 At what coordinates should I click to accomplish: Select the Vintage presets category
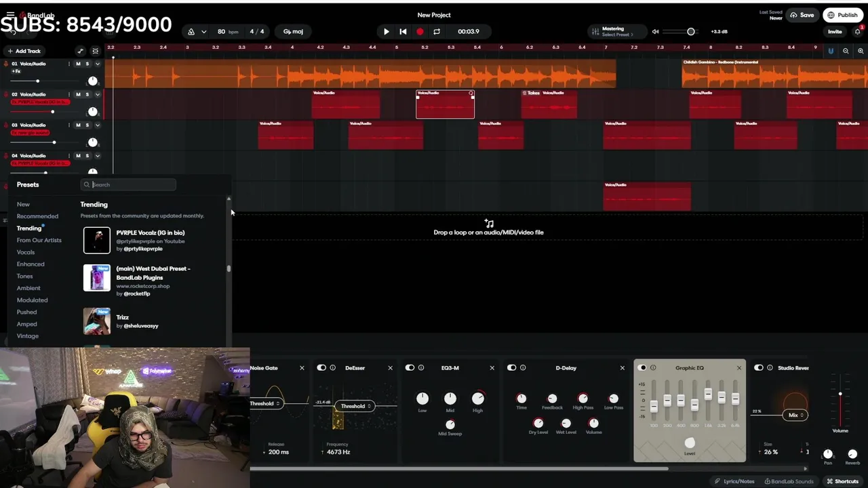(28, 336)
